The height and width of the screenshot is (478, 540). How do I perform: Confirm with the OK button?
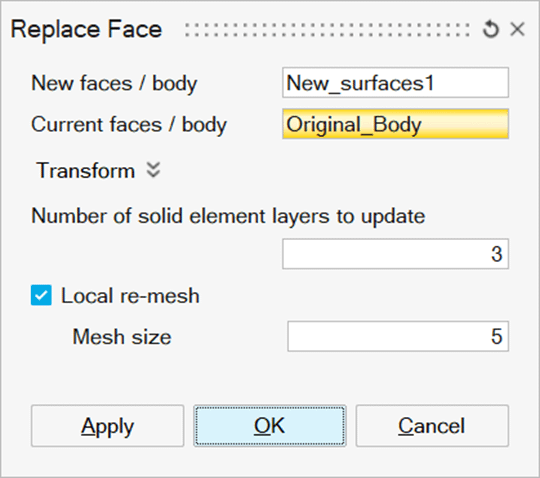point(270,426)
